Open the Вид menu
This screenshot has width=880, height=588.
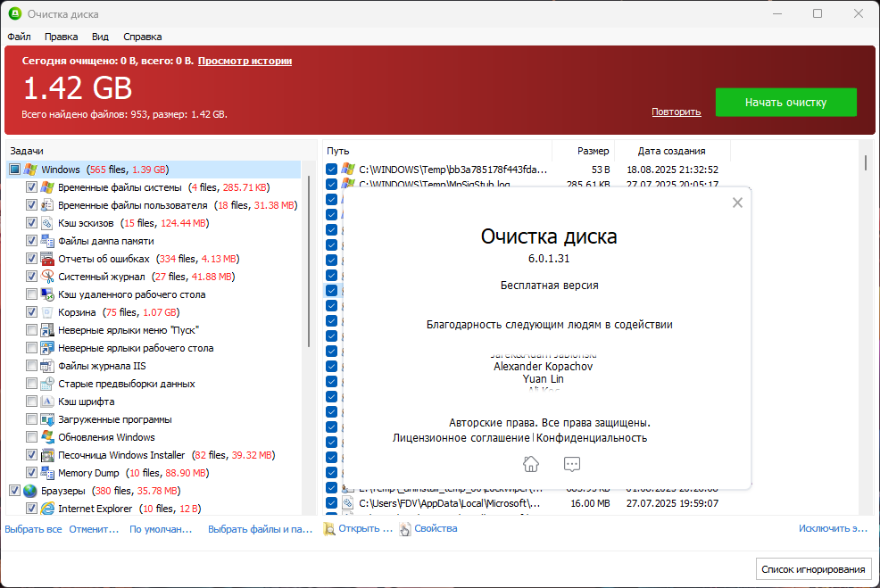101,37
